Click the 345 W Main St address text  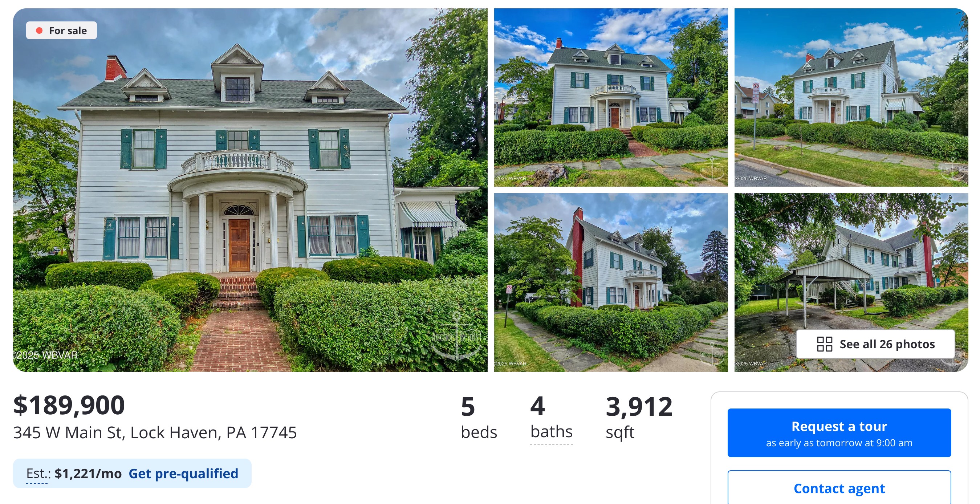tap(155, 432)
